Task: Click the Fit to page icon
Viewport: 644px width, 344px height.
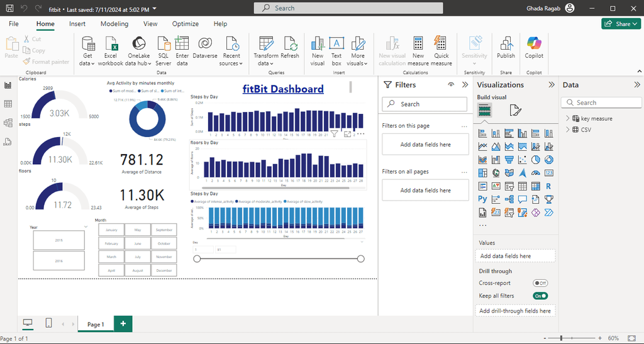Action: 631,338
